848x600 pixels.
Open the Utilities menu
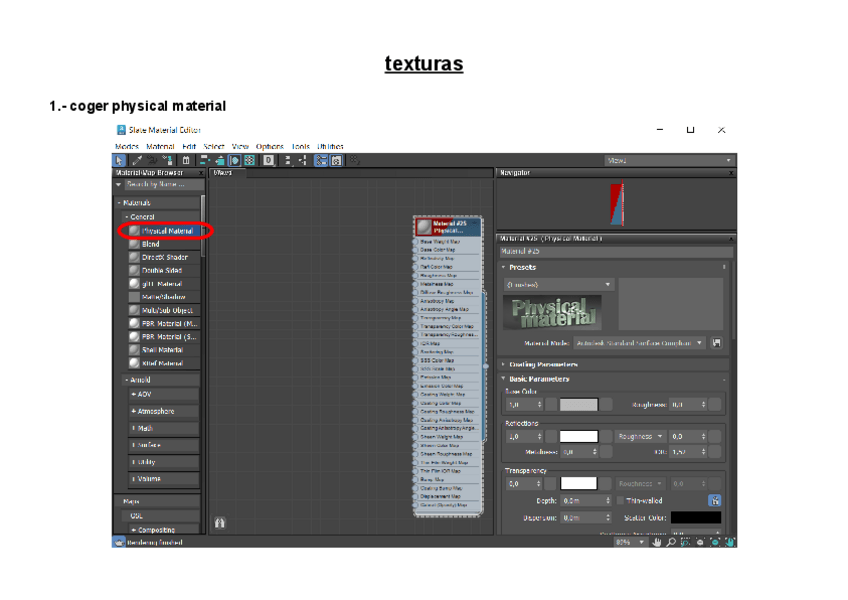(330, 146)
